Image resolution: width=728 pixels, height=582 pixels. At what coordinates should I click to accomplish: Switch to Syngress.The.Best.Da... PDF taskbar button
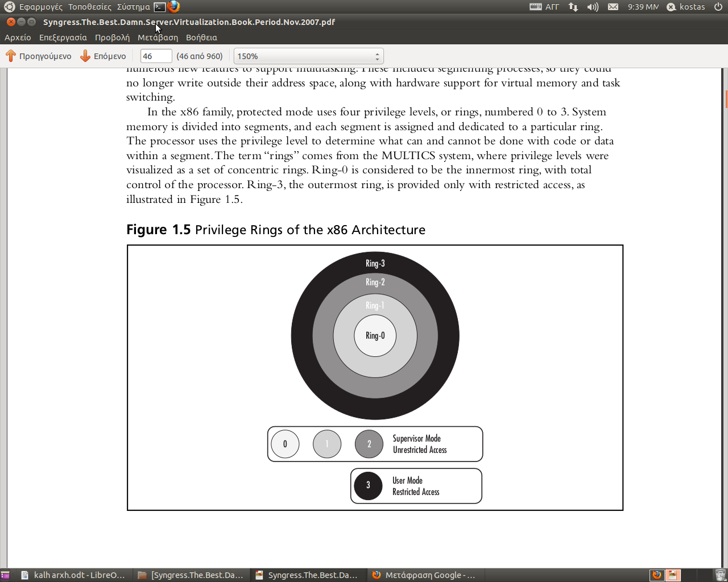[307, 575]
